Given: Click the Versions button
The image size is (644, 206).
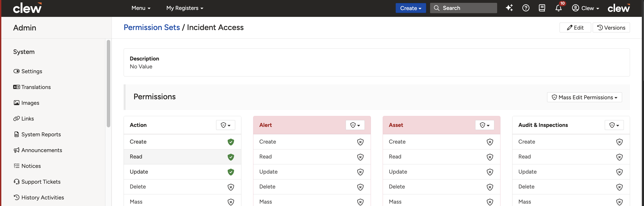Looking at the screenshot, I should pos(611,27).
